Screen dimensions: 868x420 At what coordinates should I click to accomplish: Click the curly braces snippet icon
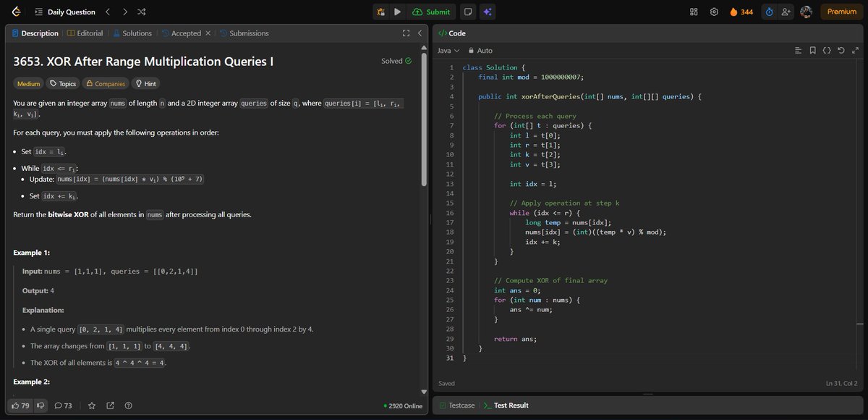[827, 51]
